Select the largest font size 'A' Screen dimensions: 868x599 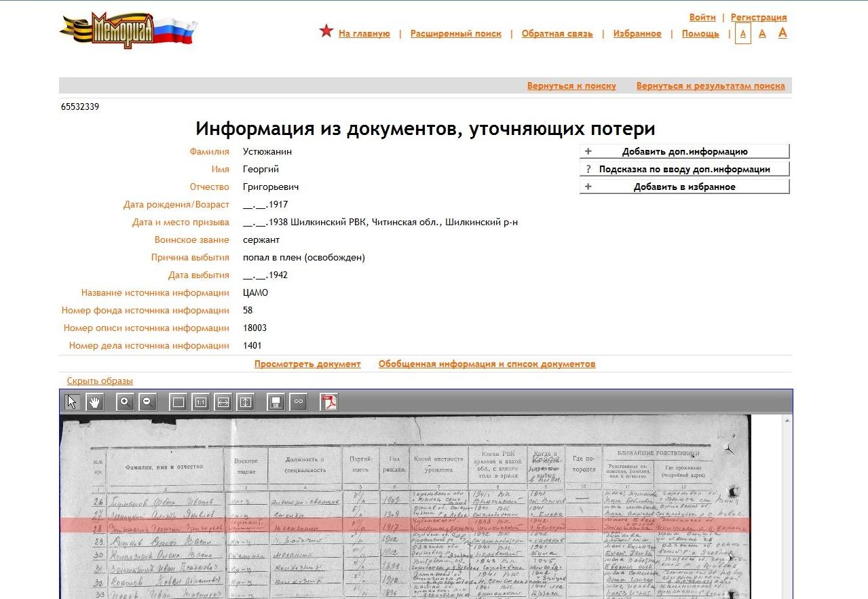tap(782, 33)
